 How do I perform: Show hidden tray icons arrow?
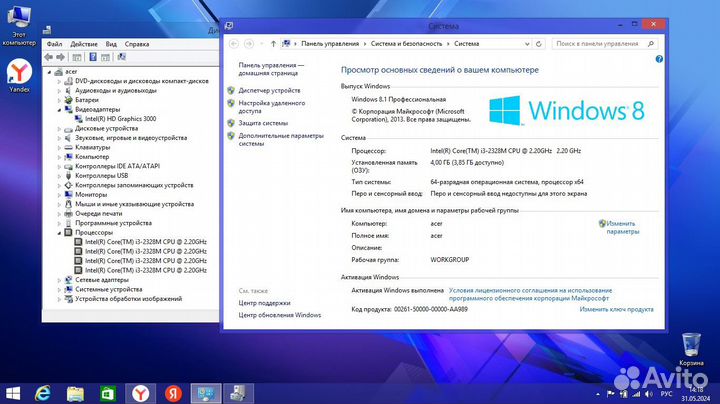pyautogui.click(x=598, y=394)
